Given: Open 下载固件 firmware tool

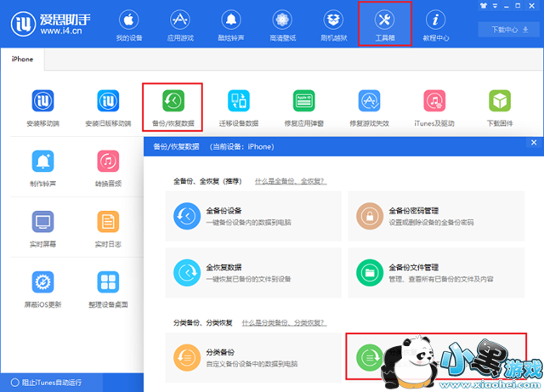Looking at the screenshot, I should click(x=500, y=108).
